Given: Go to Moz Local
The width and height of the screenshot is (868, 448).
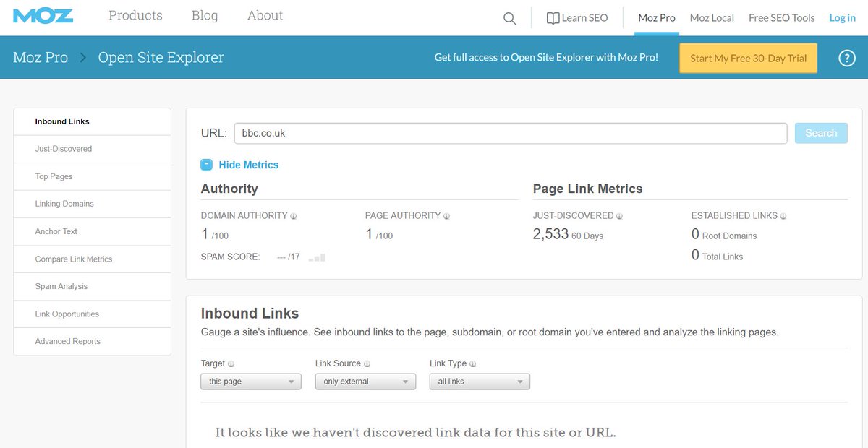Looking at the screenshot, I should (x=712, y=18).
